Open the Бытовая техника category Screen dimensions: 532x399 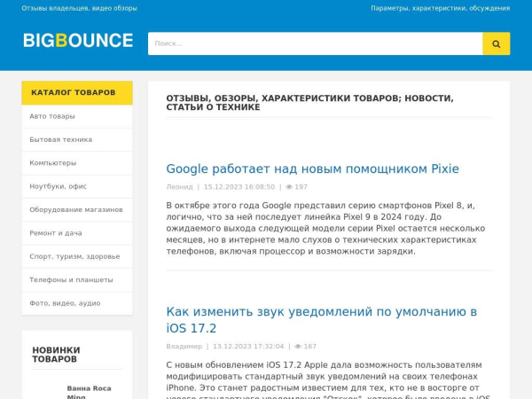(60, 139)
